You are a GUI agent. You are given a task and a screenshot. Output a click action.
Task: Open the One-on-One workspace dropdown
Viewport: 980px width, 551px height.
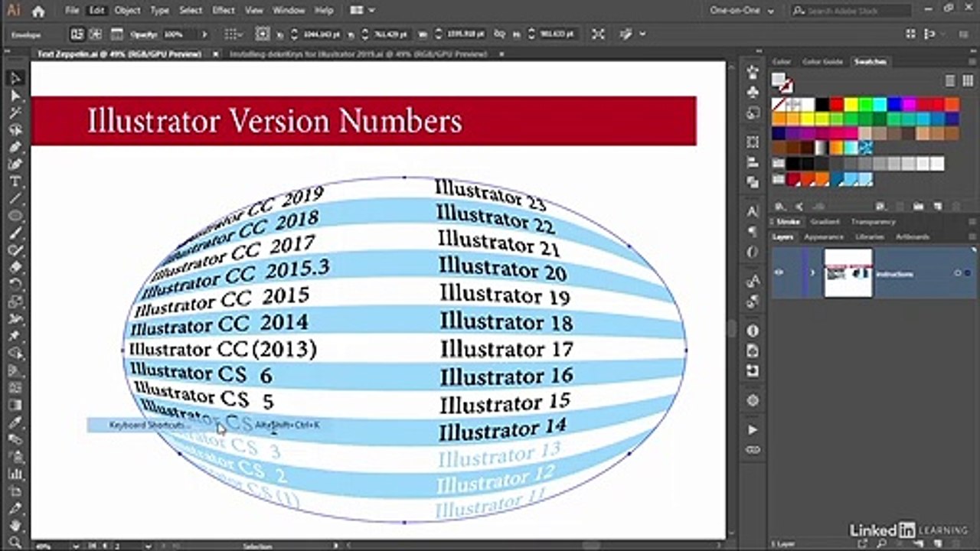tap(742, 11)
